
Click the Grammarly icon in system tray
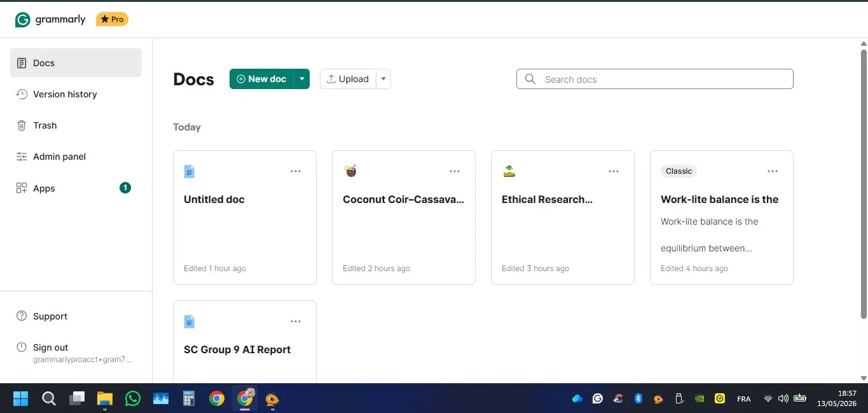(598, 399)
